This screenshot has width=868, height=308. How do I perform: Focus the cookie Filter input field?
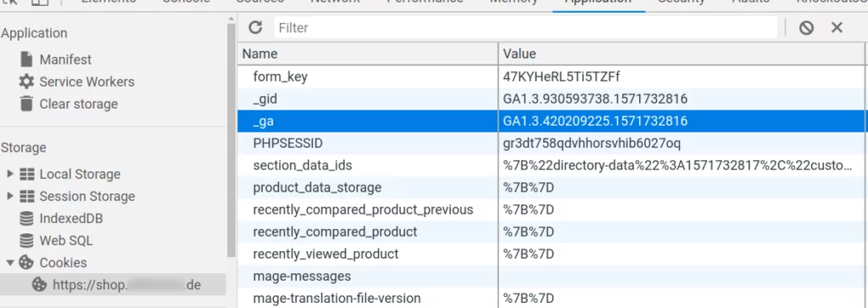coord(526,28)
